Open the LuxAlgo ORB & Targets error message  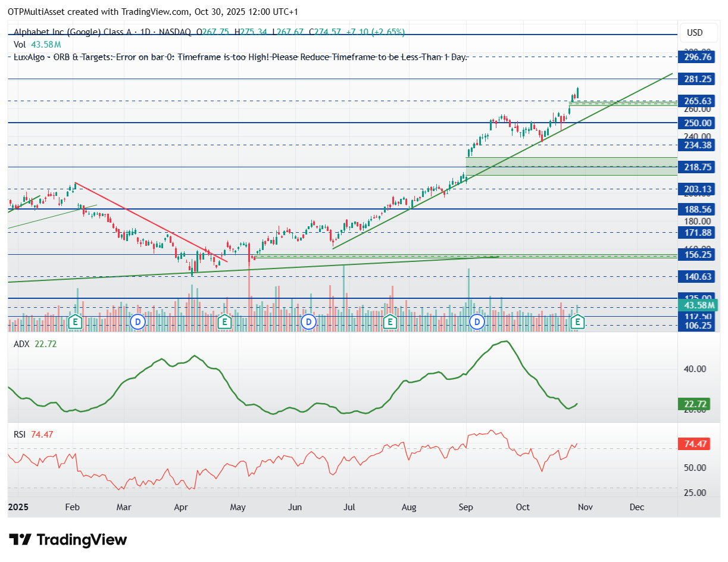pos(240,57)
